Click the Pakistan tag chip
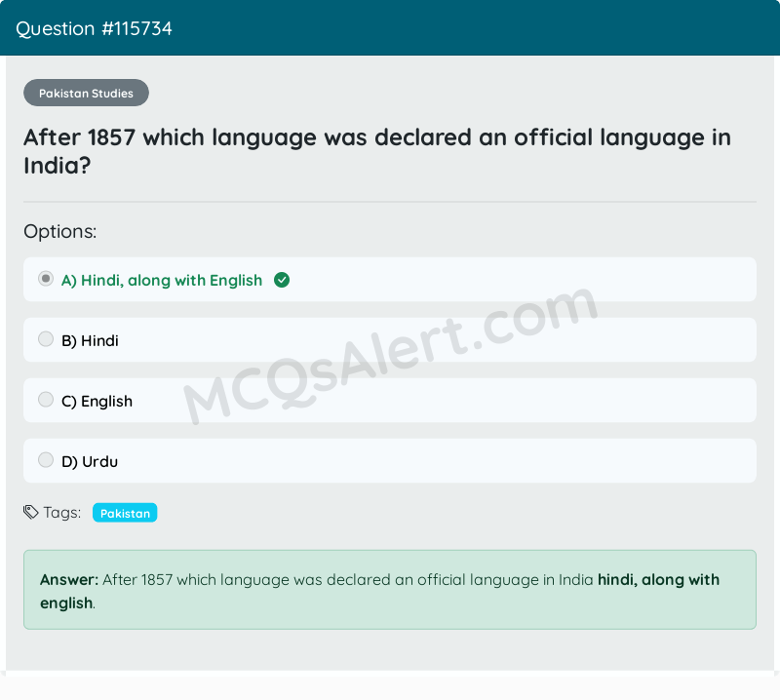Screen dimensions: 780x700 125,512
